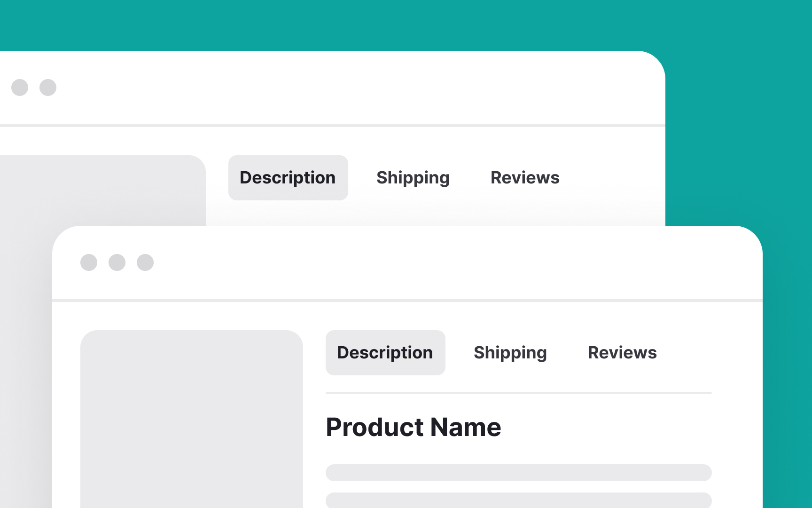Screen dimensions: 812x508
Task: Click front window's product image placeholder
Action: pos(192,419)
